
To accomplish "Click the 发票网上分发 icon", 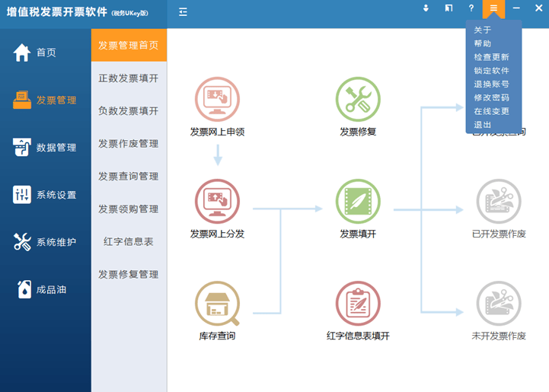I will (x=217, y=201).
